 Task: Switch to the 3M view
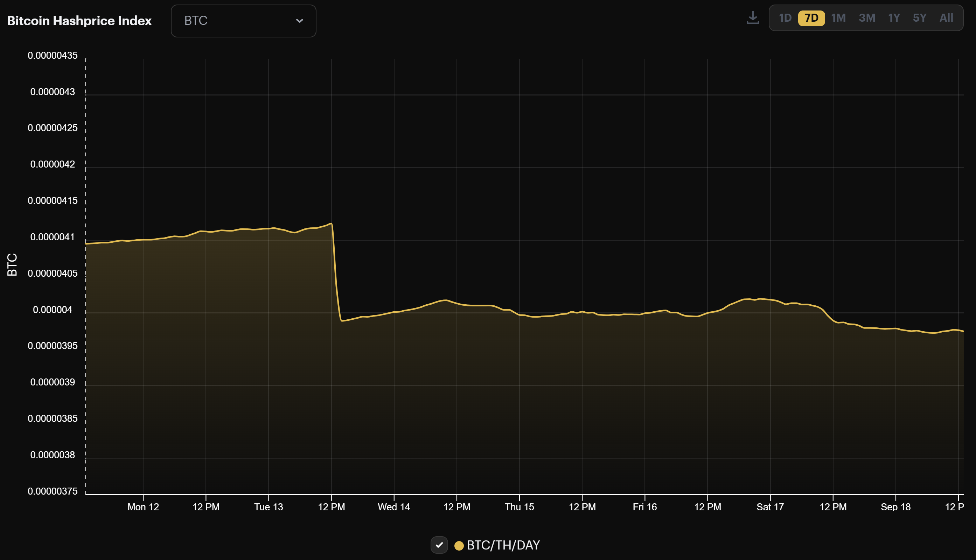click(867, 17)
